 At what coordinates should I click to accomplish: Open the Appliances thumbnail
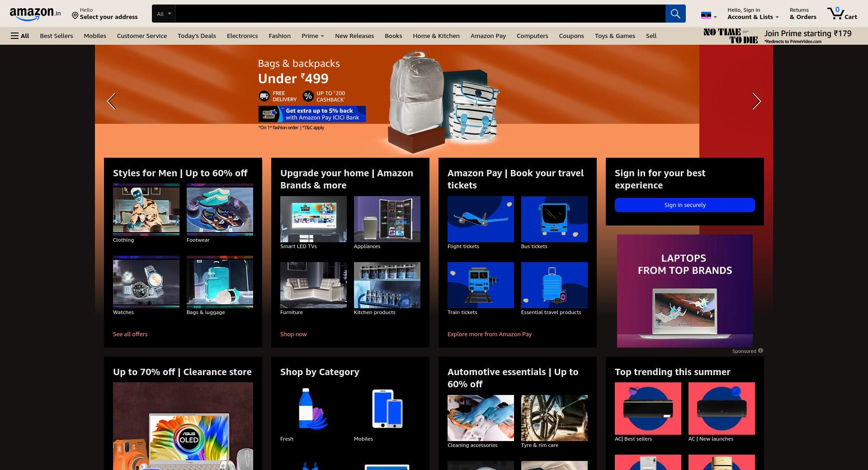pyautogui.click(x=387, y=219)
